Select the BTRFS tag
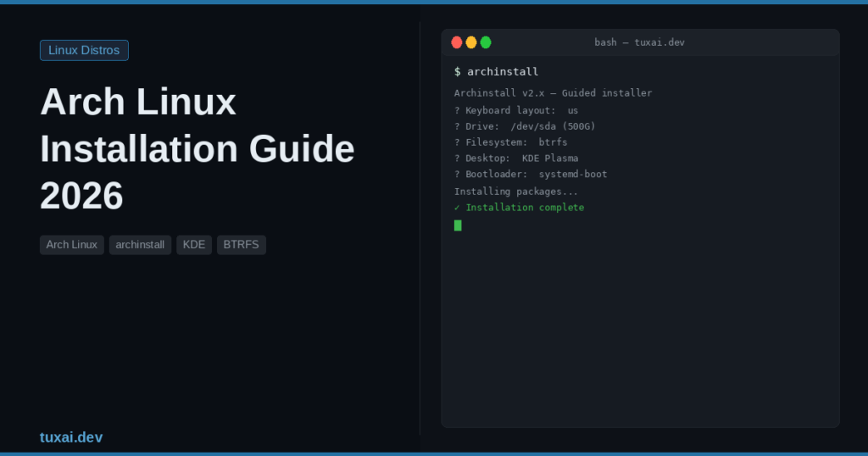The width and height of the screenshot is (868, 456). point(242,245)
